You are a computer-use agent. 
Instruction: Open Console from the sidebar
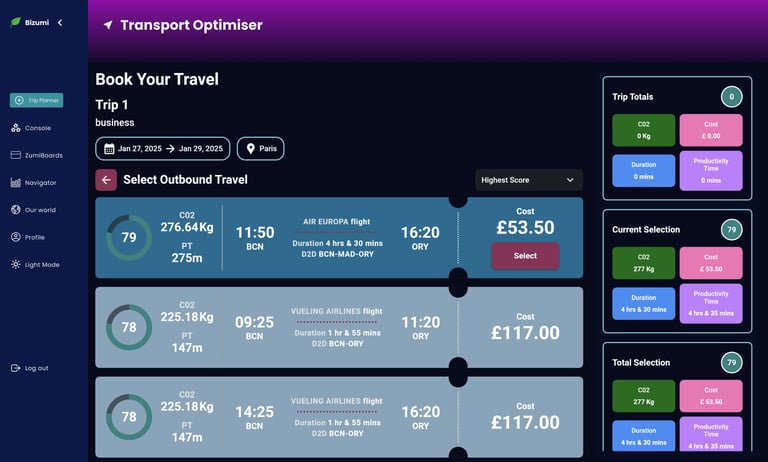pos(37,128)
